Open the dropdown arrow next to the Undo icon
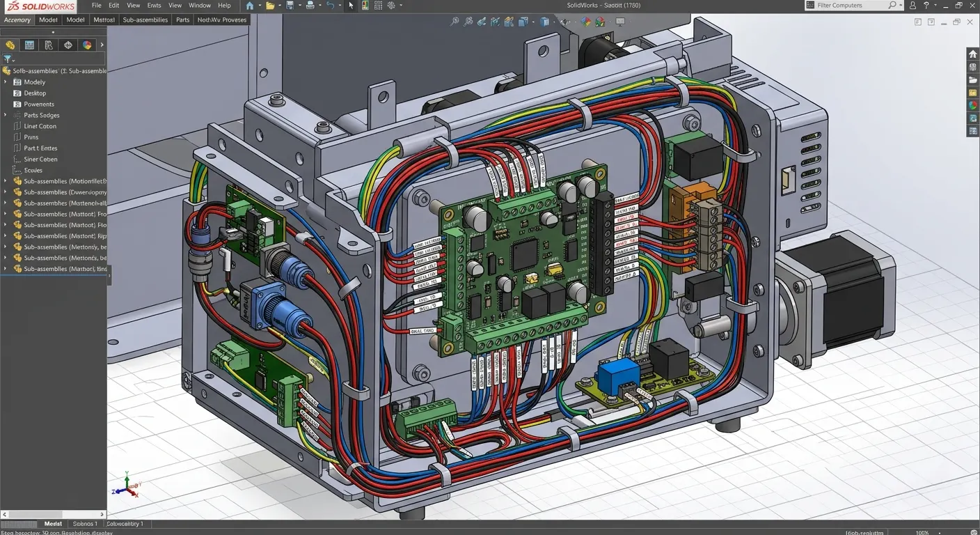Image resolution: width=980 pixels, height=535 pixels. tap(340, 6)
